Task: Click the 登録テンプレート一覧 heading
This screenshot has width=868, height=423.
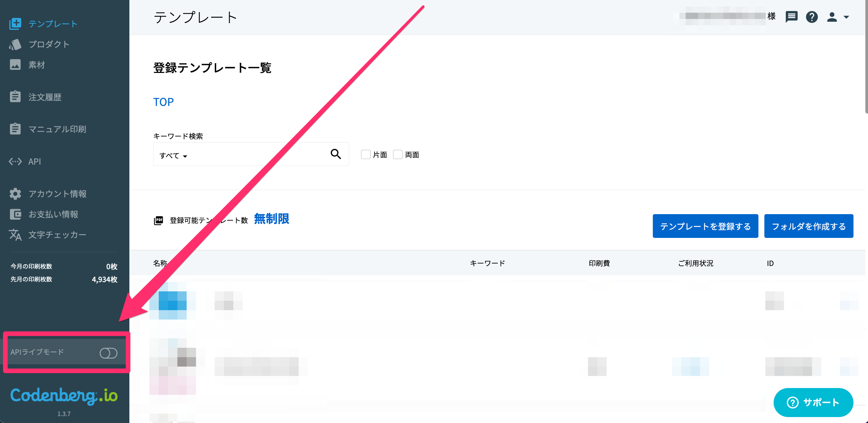Action: pos(212,68)
